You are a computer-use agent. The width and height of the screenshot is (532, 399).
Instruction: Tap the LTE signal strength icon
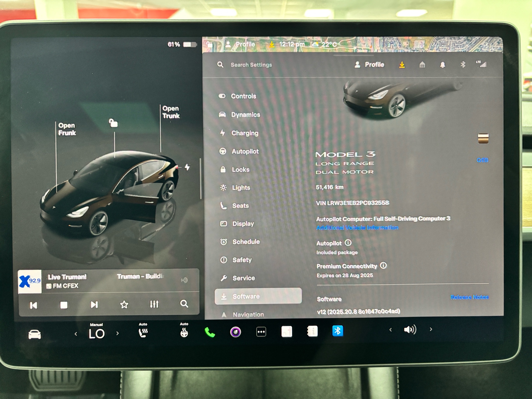click(481, 64)
